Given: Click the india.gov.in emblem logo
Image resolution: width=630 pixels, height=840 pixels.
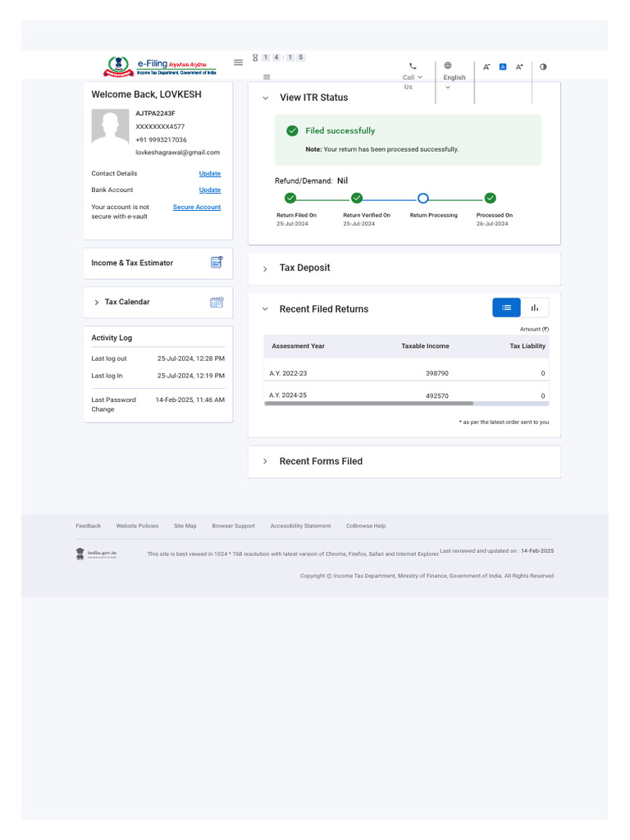Looking at the screenshot, I should click(96, 554).
